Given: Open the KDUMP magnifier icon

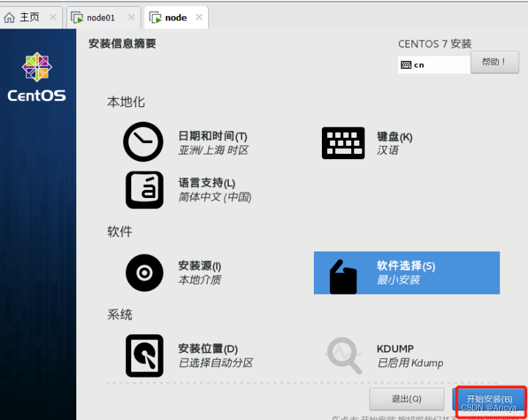Looking at the screenshot, I should [x=343, y=355].
